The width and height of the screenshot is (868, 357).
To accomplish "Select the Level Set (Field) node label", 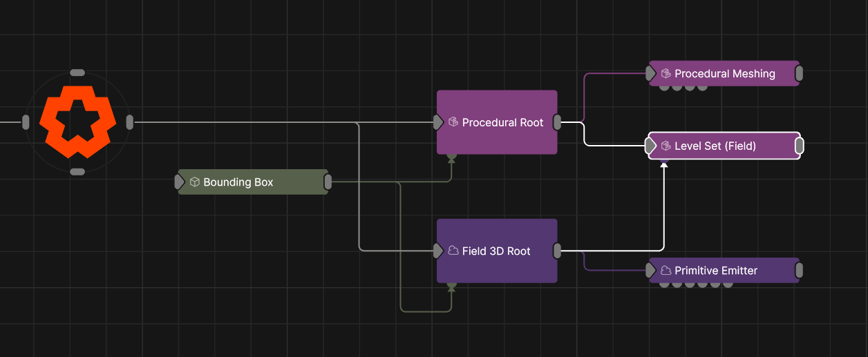I will (x=715, y=146).
